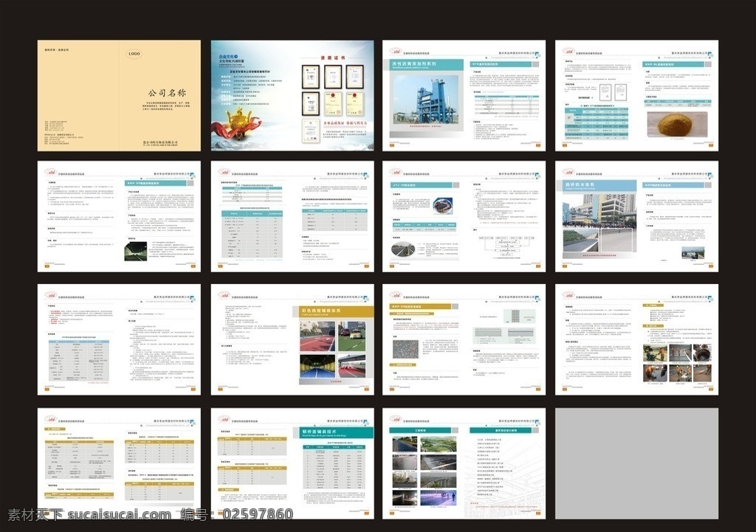Select the golden cauldron with red ribbon image
756x532 pixels.
coord(236,123)
